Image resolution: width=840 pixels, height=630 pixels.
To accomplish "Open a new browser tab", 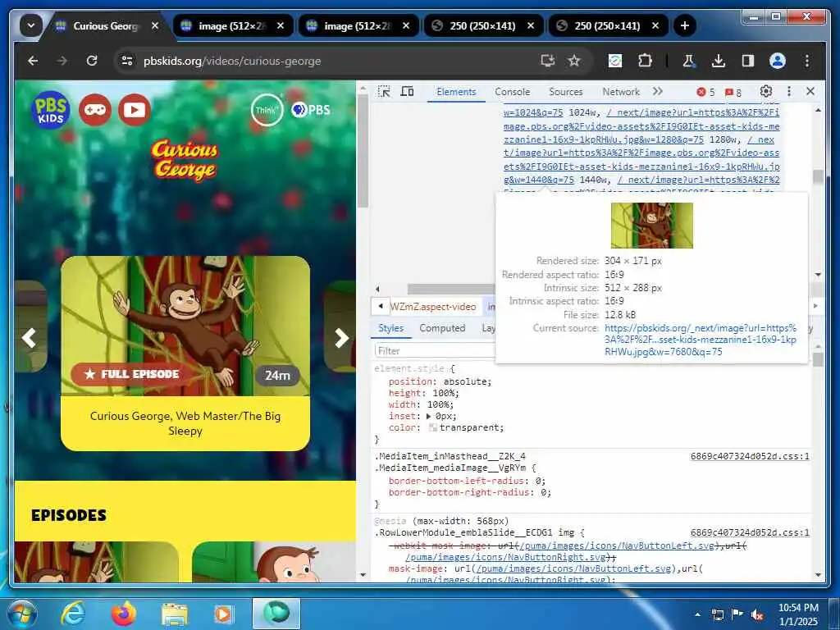I will click(685, 25).
